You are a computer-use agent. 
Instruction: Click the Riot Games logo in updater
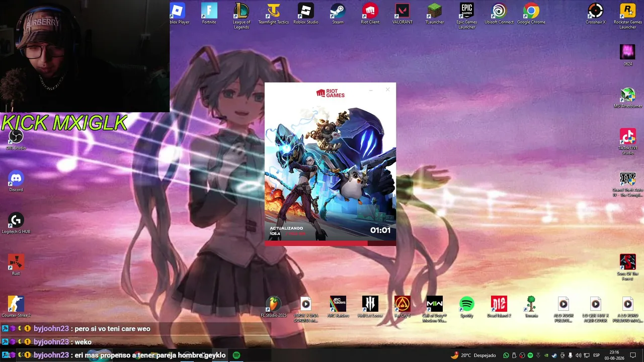coord(330,93)
